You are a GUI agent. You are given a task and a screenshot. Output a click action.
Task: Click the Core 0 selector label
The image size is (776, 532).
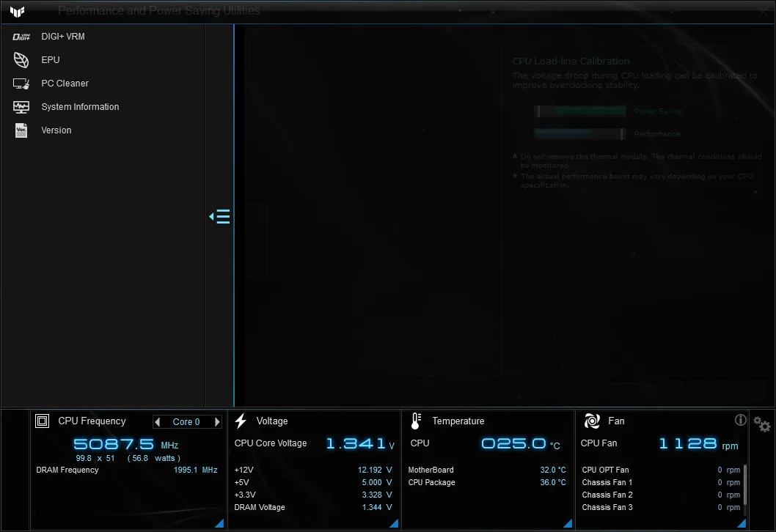pos(186,422)
